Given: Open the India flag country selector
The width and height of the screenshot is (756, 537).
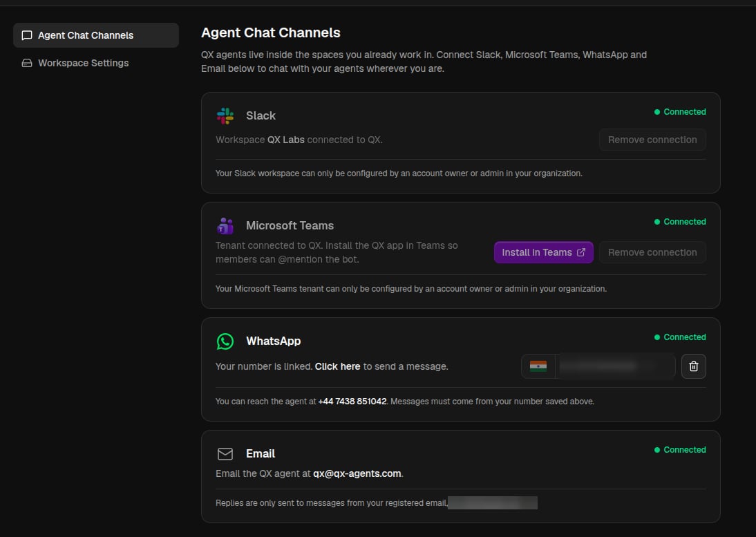Looking at the screenshot, I should (x=538, y=366).
